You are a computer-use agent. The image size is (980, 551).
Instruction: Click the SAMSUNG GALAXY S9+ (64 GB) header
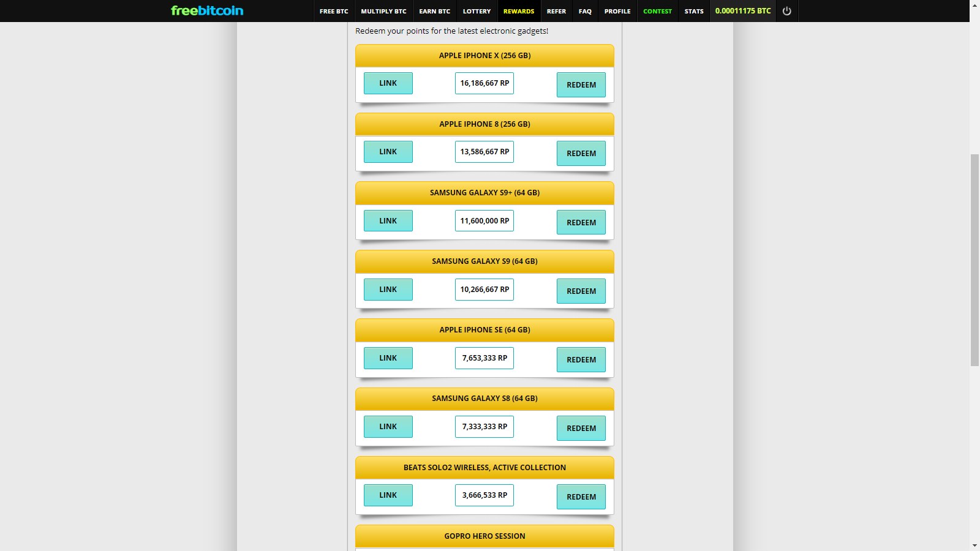point(484,192)
